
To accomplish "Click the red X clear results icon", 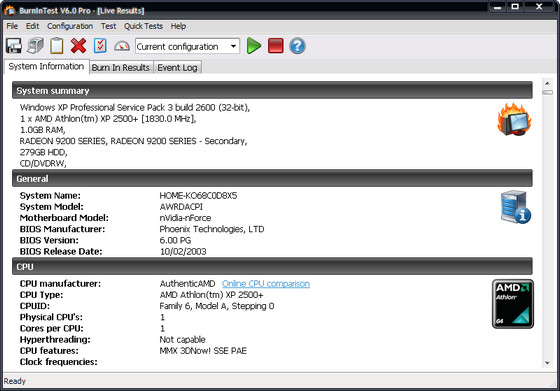I will pos(78,46).
